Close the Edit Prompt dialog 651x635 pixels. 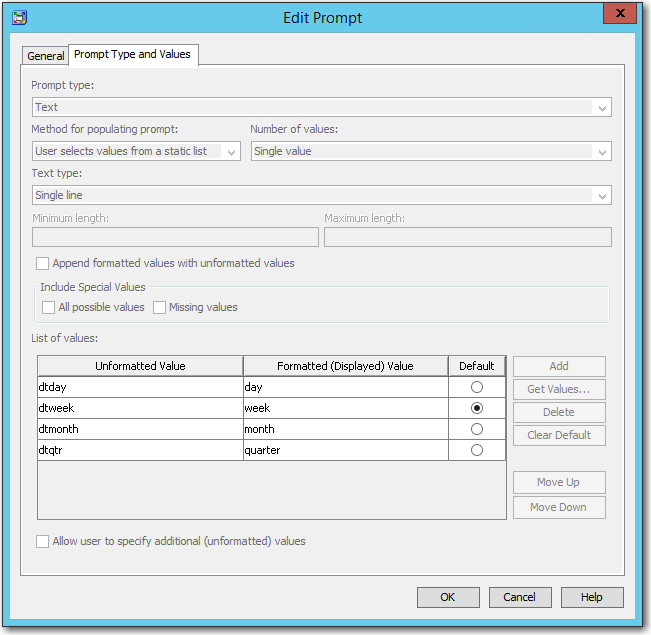click(x=619, y=15)
